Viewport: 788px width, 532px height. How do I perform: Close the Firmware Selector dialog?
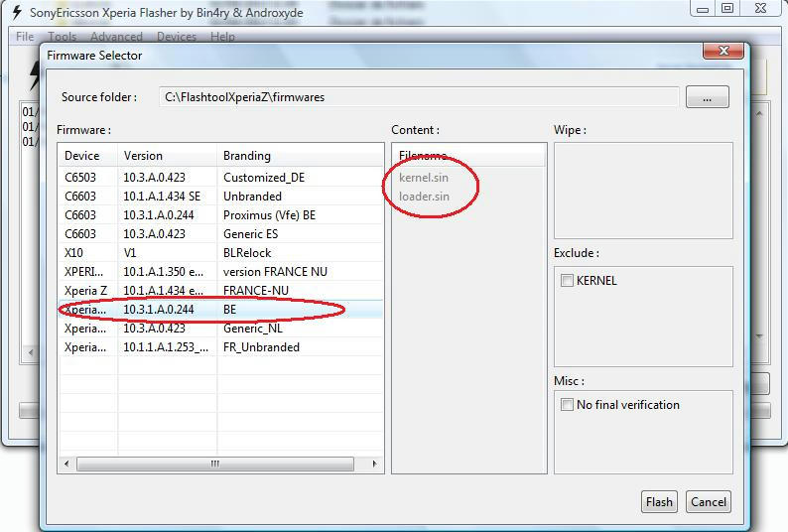(x=723, y=51)
